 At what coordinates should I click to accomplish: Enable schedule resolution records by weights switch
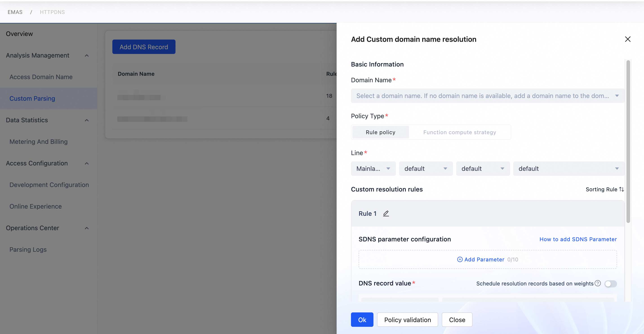(x=611, y=284)
